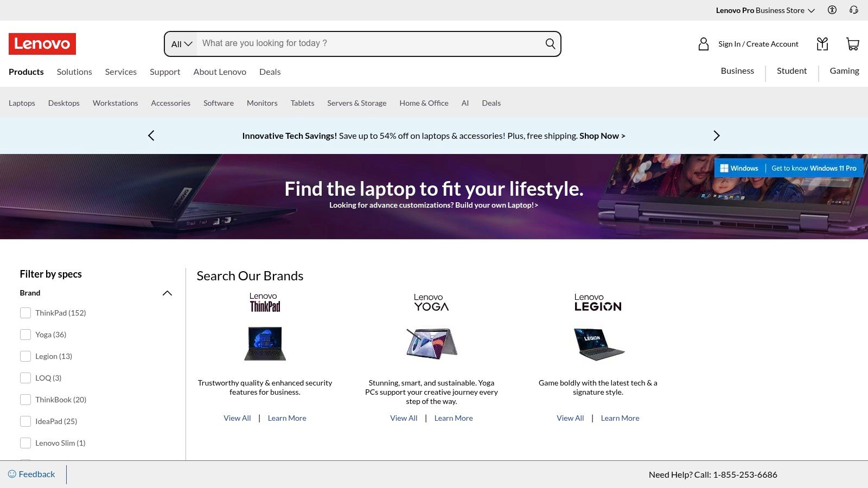Select the ThinkPad laptop image
This screenshot has width=868, height=488.
pos(265,343)
